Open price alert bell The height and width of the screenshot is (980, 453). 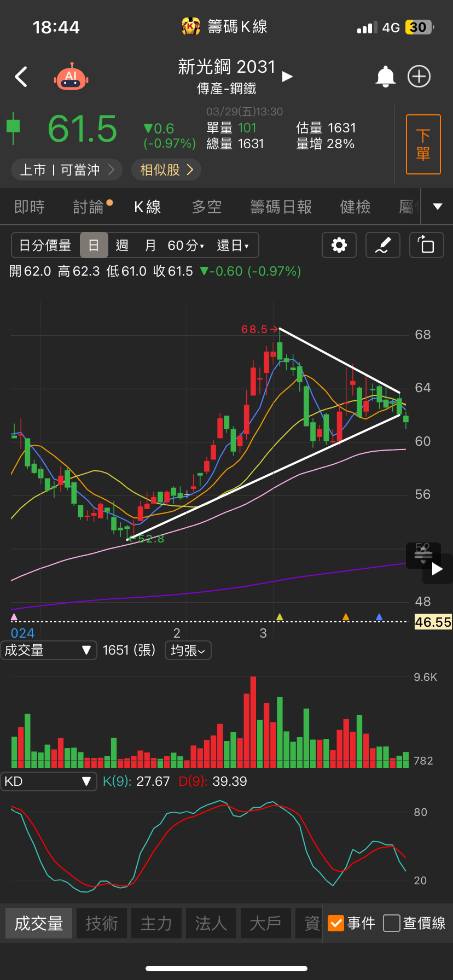pos(385,77)
